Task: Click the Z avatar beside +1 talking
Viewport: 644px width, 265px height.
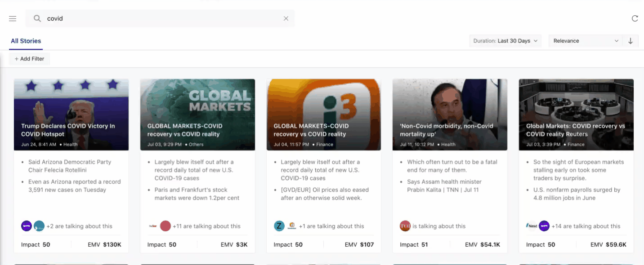Action: (279, 226)
